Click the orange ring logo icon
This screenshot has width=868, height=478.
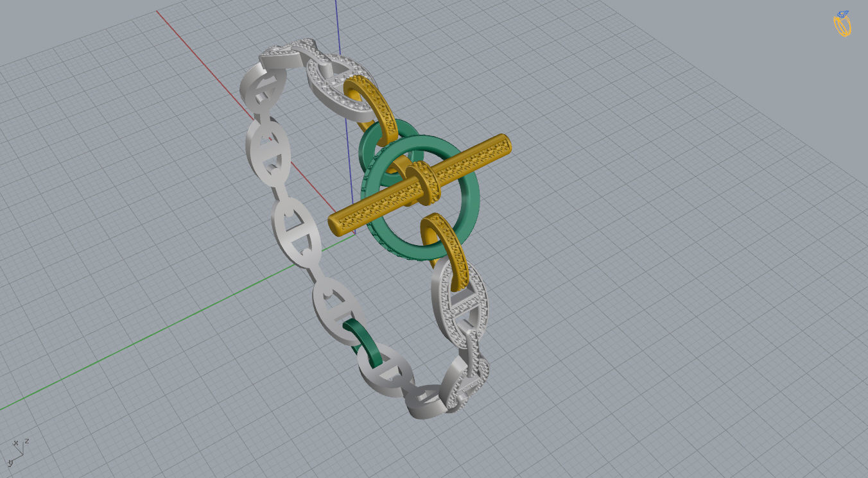pos(842,24)
